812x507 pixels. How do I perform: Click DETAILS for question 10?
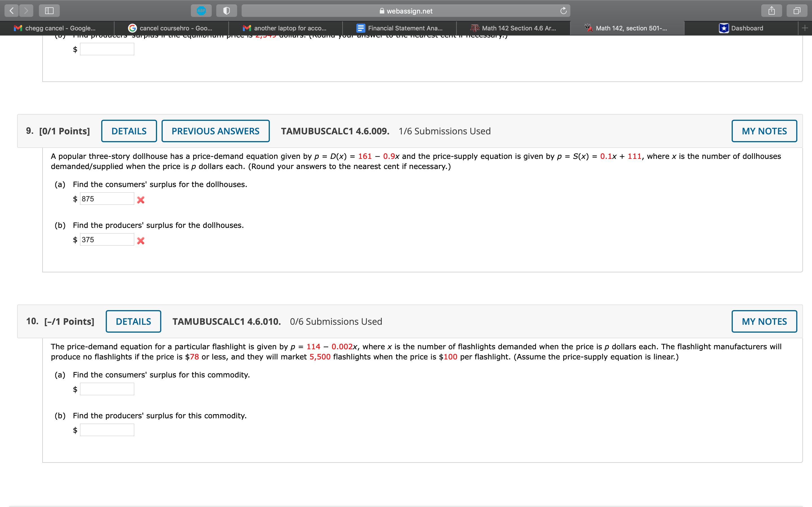click(133, 321)
